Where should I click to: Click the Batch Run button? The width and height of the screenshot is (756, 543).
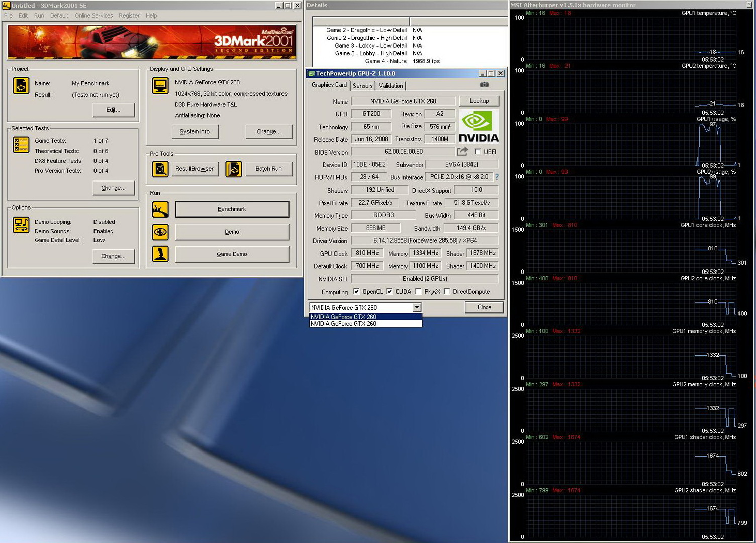pyautogui.click(x=268, y=169)
